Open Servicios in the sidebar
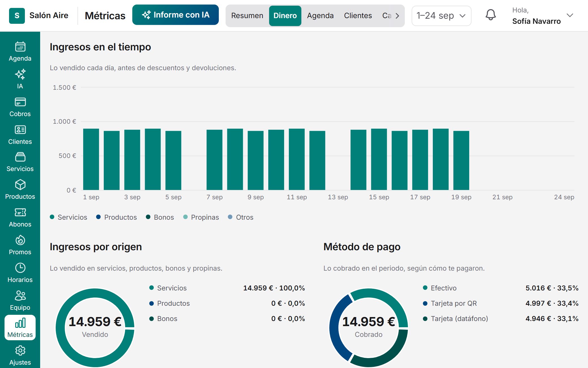Screen dimensions: 588x368 click(20, 162)
